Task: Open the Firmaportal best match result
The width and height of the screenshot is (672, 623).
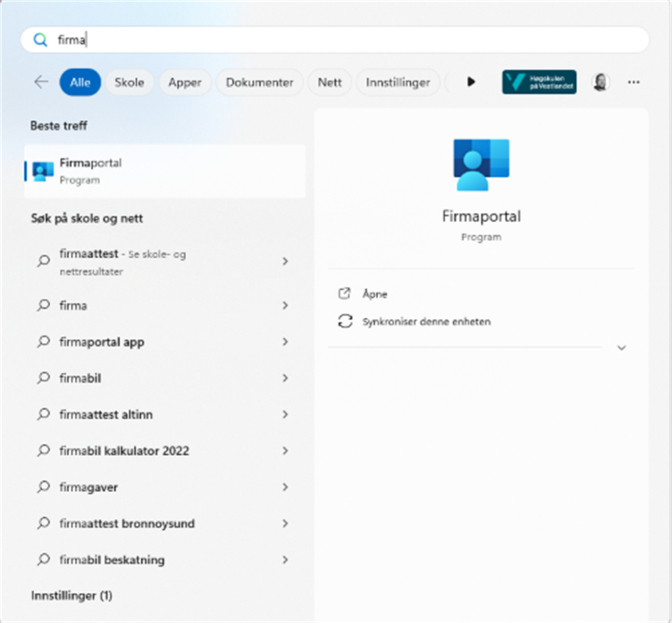Action: [x=164, y=171]
